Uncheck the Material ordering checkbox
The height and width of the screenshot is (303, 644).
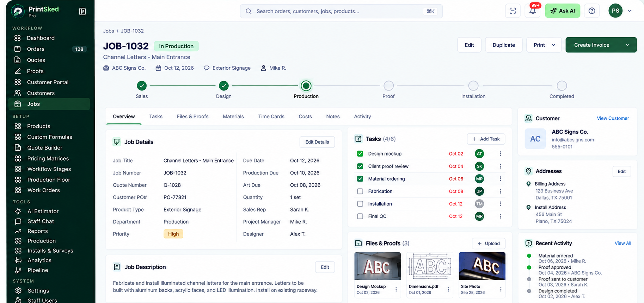pyautogui.click(x=360, y=179)
